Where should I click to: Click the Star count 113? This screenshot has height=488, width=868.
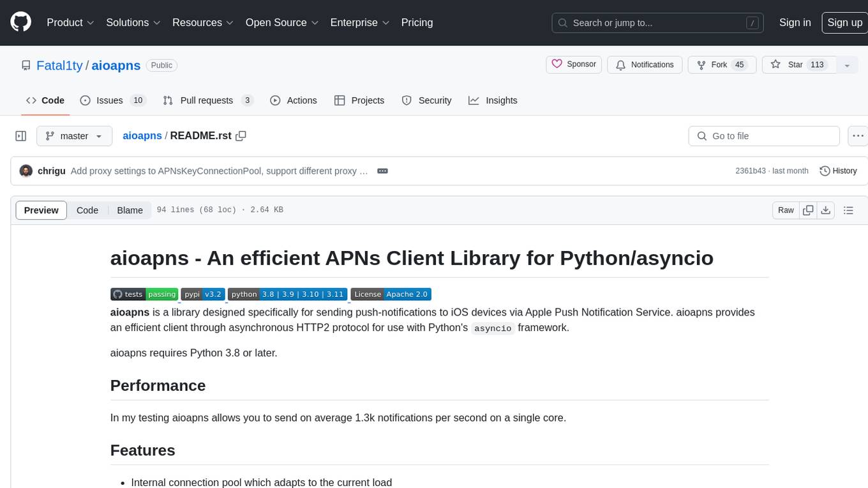pos(817,65)
